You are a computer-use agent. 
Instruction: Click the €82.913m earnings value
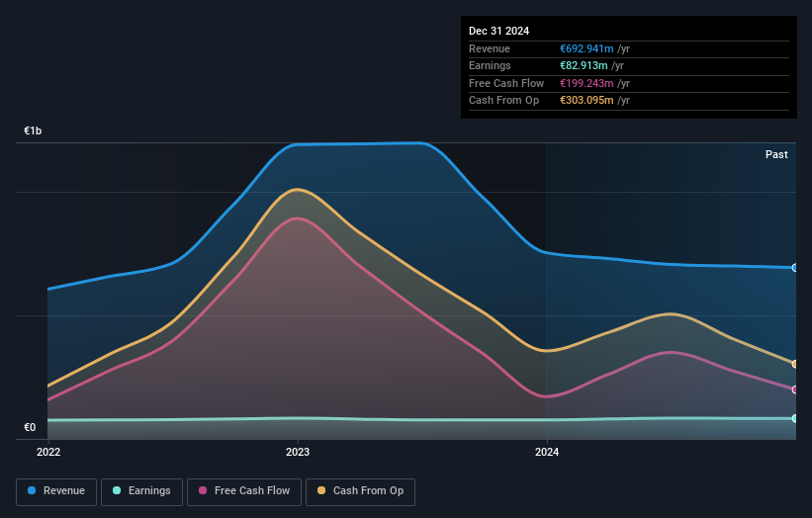point(584,65)
